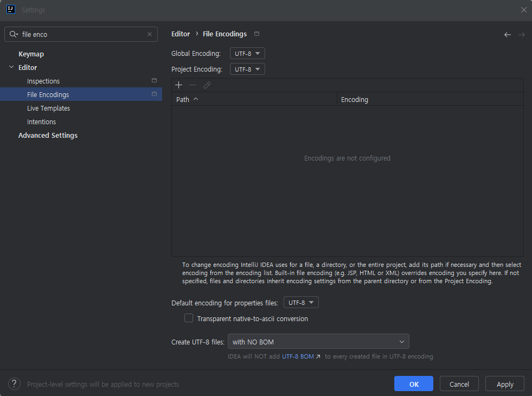
Task: Click the back navigation arrow
Action: pos(507,35)
